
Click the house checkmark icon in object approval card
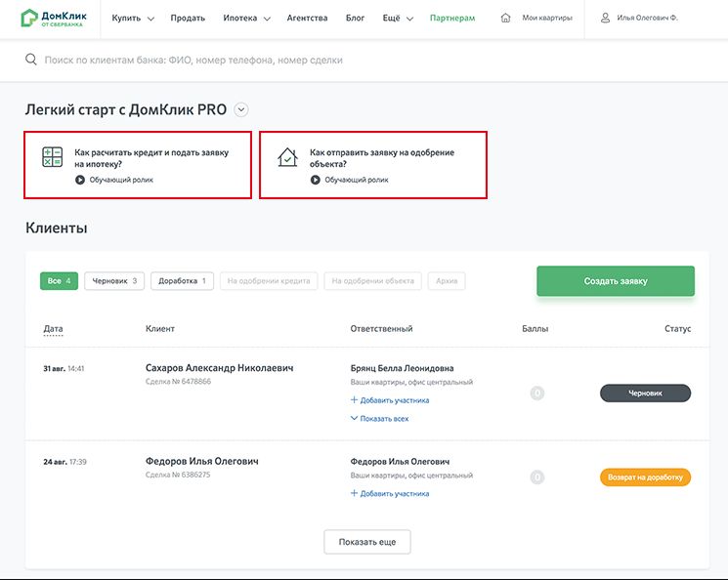pos(287,157)
